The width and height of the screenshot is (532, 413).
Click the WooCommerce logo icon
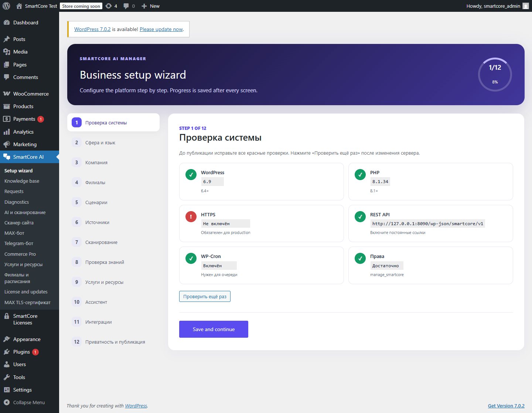(x=7, y=94)
